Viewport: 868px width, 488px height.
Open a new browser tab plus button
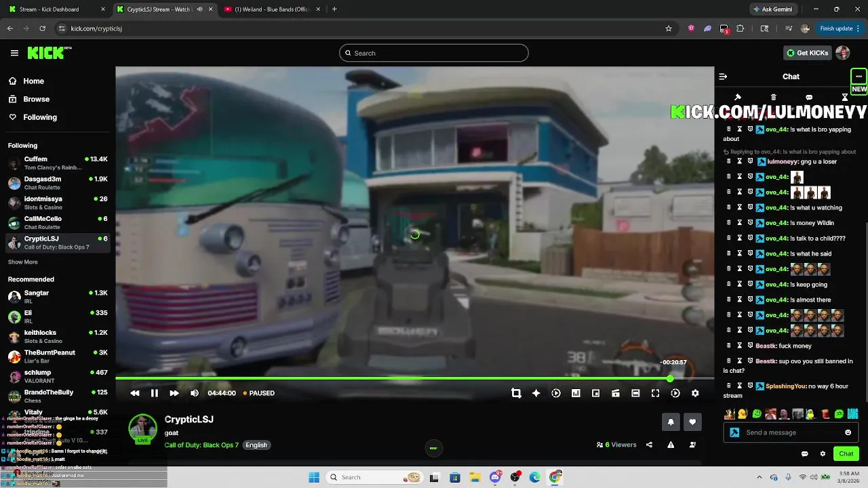point(334,9)
